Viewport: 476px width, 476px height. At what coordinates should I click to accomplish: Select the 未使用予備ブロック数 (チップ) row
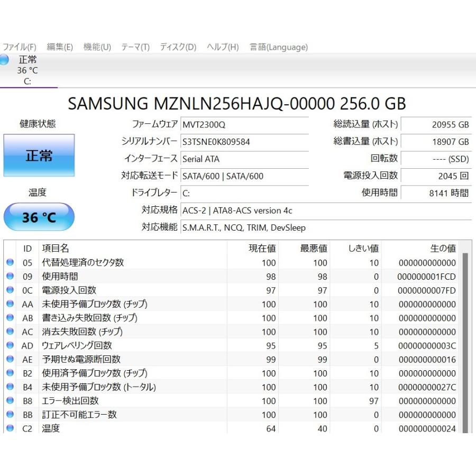(232, 304)
